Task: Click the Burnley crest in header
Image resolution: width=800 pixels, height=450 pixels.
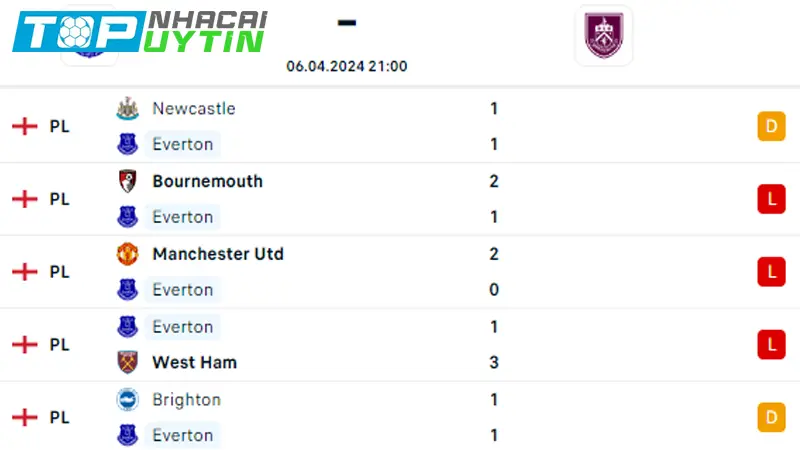Action: pos(604,36)
